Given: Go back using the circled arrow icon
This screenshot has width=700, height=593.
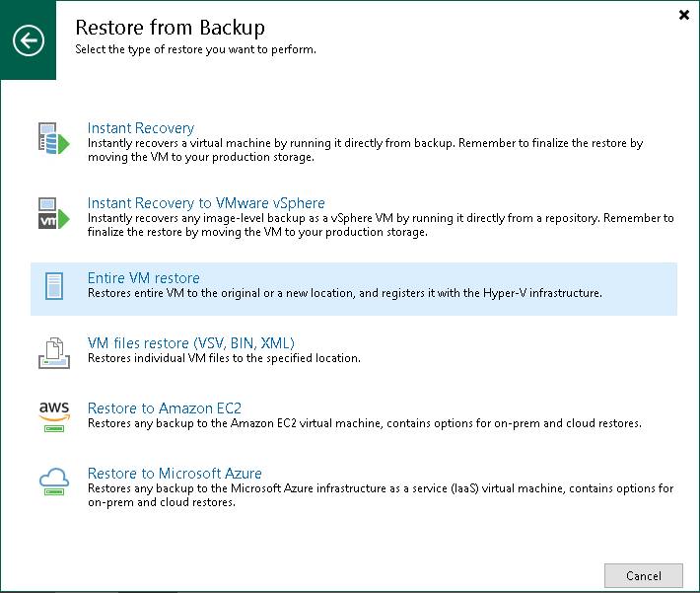Looking at the screenshot, I should click(x=29, y=40).
